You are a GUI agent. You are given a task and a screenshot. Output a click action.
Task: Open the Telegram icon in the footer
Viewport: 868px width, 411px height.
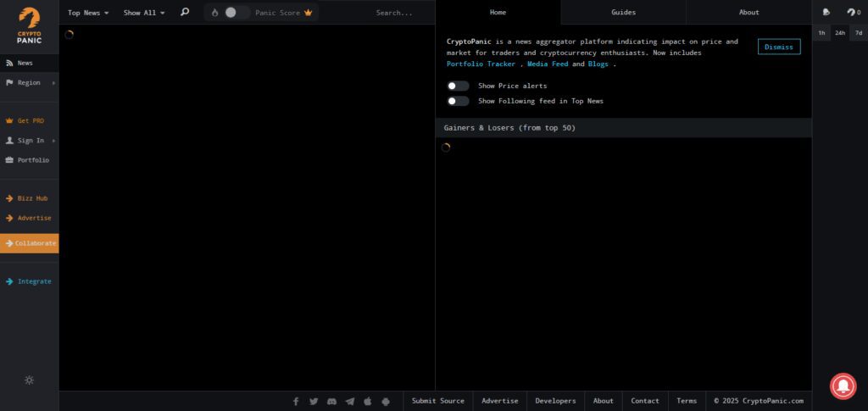[x=350, y=401]
